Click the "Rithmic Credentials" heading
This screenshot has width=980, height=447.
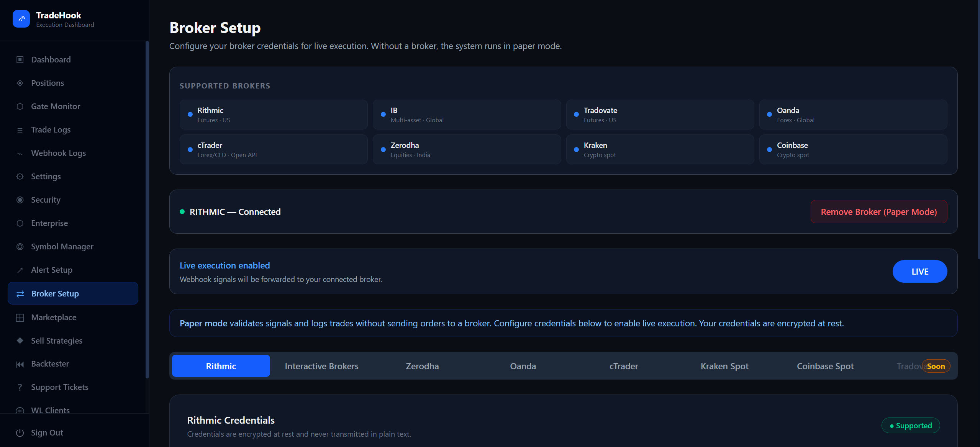[x=231, y=420]
